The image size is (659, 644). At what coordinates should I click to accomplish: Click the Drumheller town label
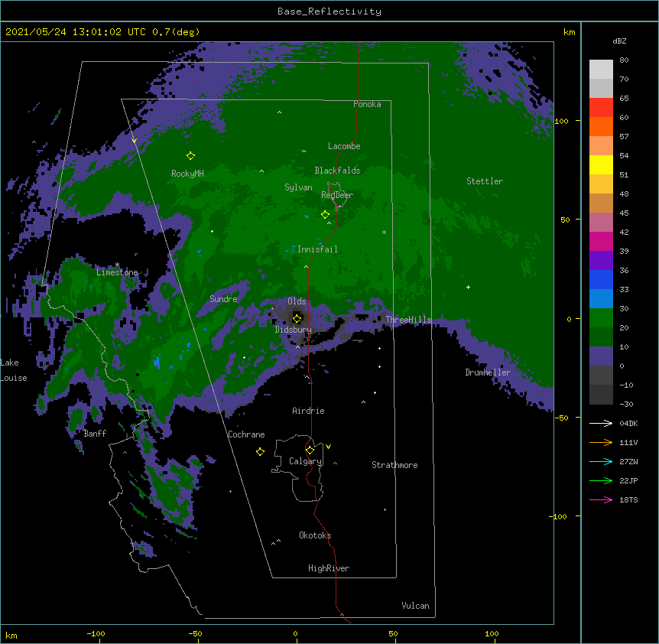coord(488,372)
